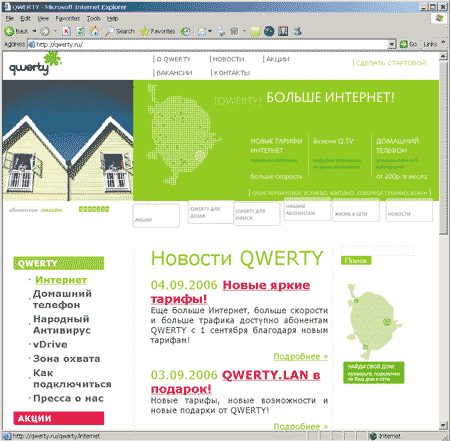The image size is (450, 441).
Task: Click ДОМАШНИЙ ТЕЛЕФОН banner item
Action: pos(397,146)
